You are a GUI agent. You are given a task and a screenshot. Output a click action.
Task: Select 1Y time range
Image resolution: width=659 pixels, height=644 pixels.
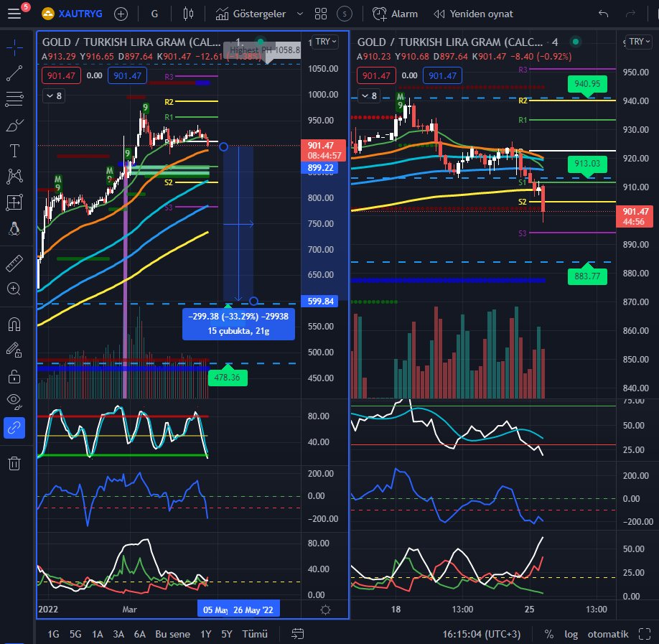click(x=205, y=634)
